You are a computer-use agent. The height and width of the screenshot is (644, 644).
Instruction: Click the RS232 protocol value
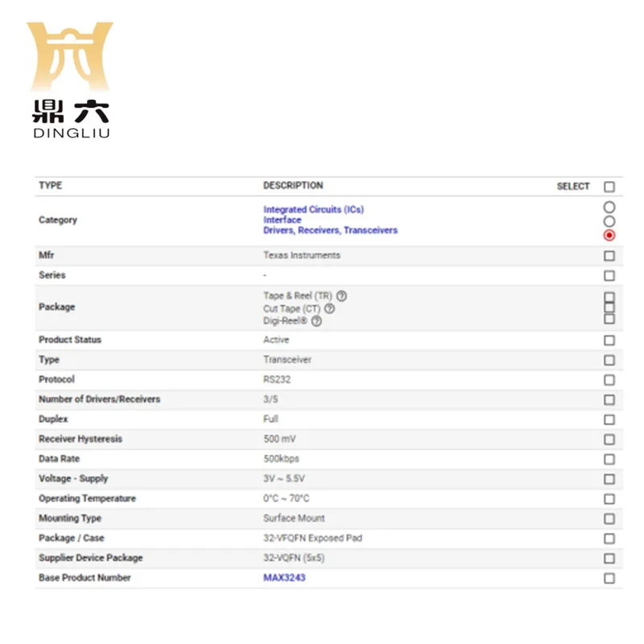click(277, 379)
